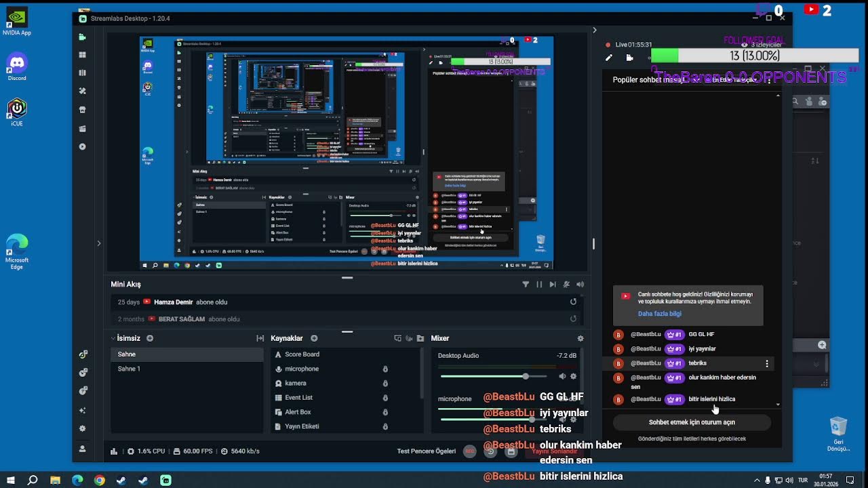The image size is (868, 488).
Task: Mute the Desktop Audio channel
Action: point(562,376)
